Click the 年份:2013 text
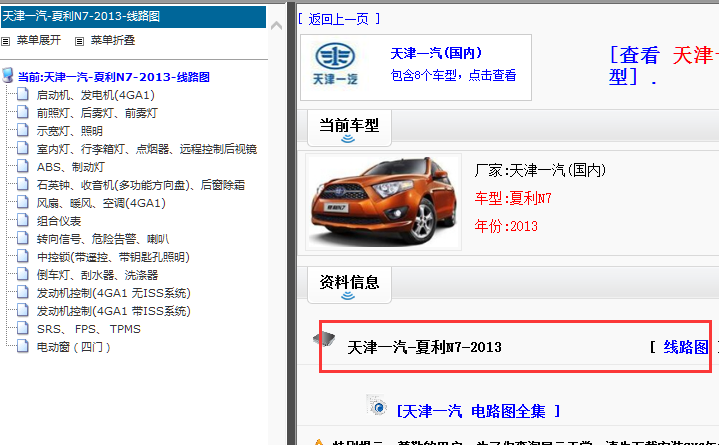Viewport: 719px width, 445px height. click(506, 226)
